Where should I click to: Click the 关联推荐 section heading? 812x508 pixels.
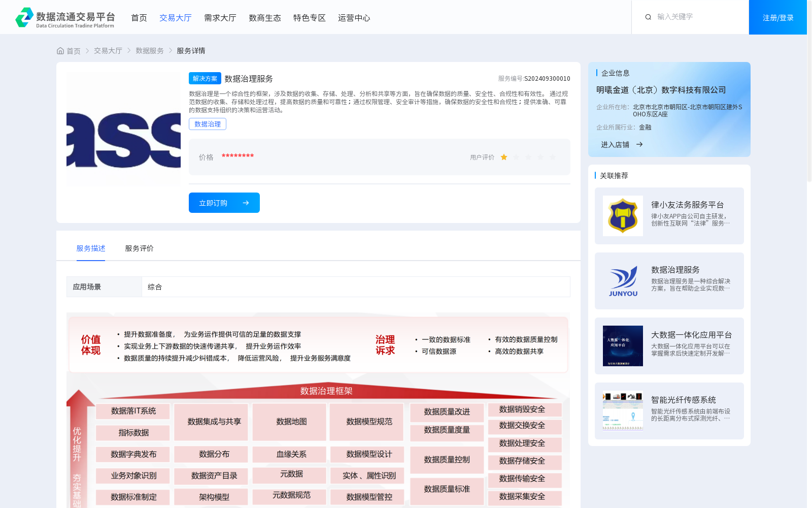pyautogui.click(x=614, y=175)
